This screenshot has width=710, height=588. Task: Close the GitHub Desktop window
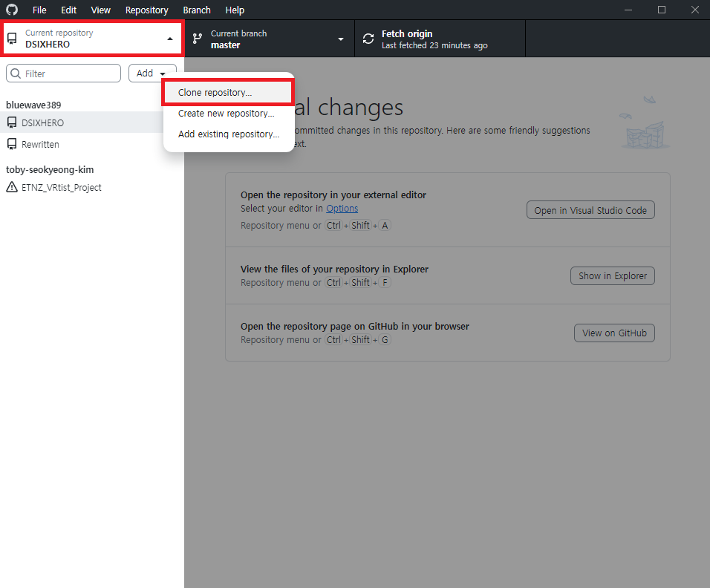[695, 10]
